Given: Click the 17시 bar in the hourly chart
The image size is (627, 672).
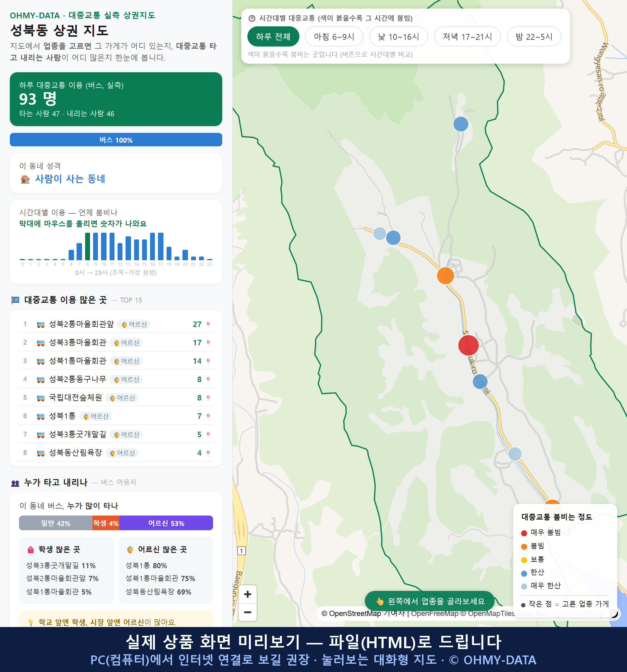Looking at the screenshot, I should point(161,246).
